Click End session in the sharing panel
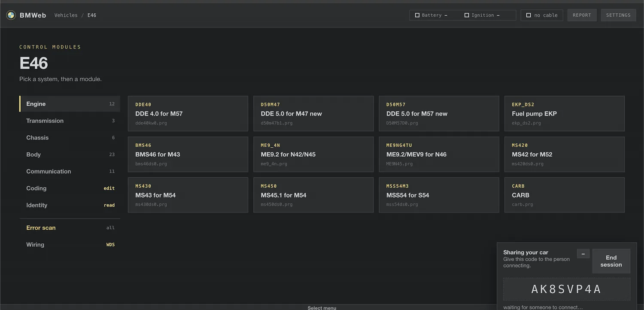 611,261
